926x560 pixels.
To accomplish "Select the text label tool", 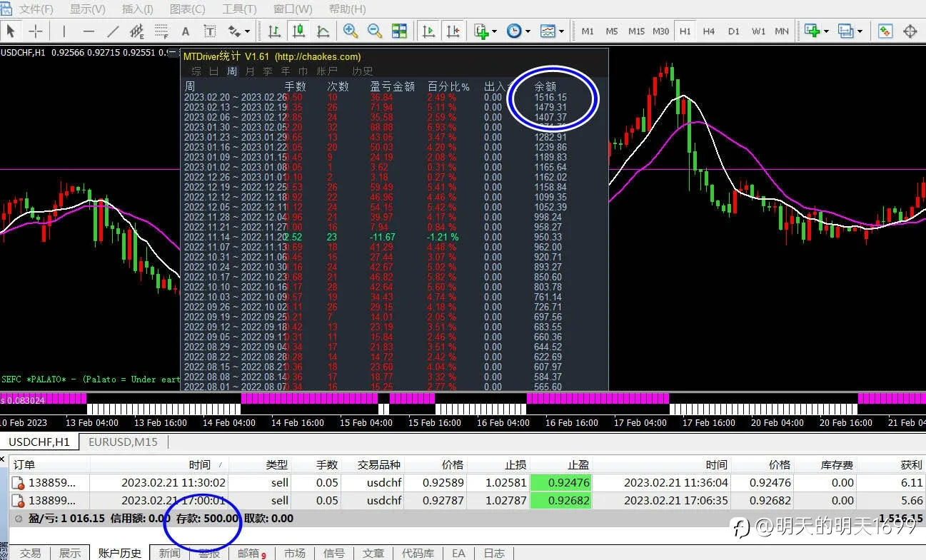I will click(210, 31).
